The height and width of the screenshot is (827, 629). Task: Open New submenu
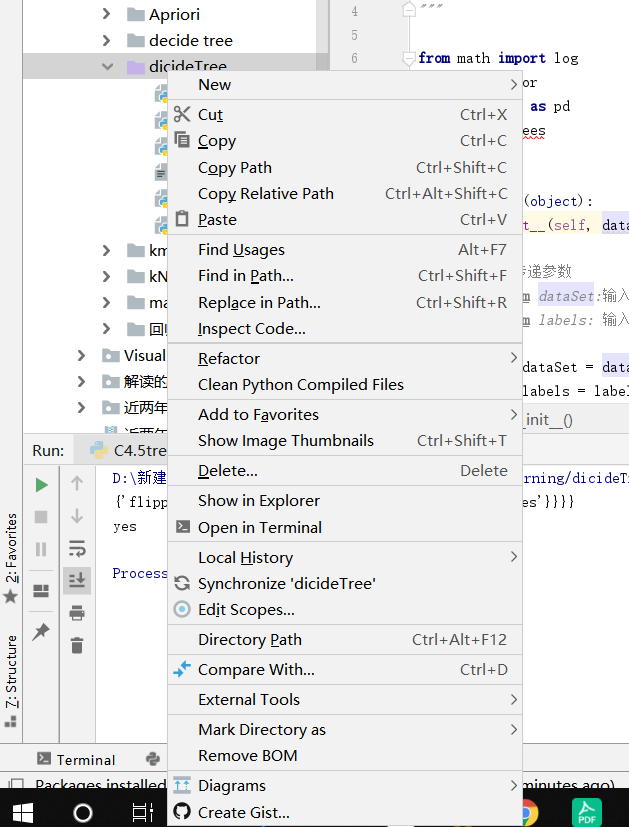click(345, 84)
